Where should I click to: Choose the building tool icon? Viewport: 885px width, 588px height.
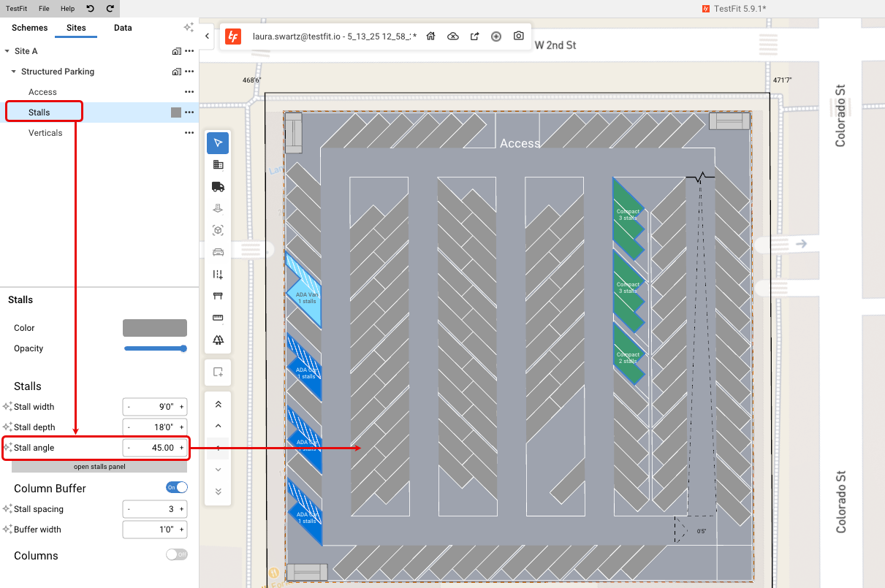(218, 165)
